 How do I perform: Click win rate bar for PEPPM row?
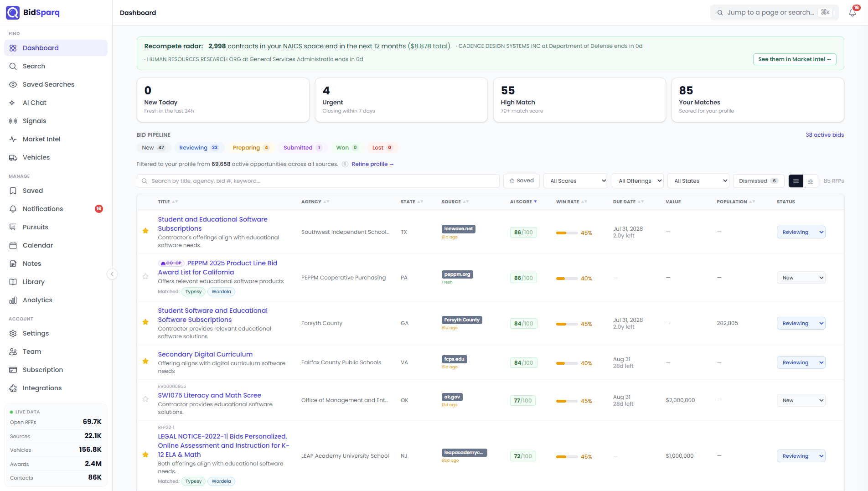[x=567, y=279]
